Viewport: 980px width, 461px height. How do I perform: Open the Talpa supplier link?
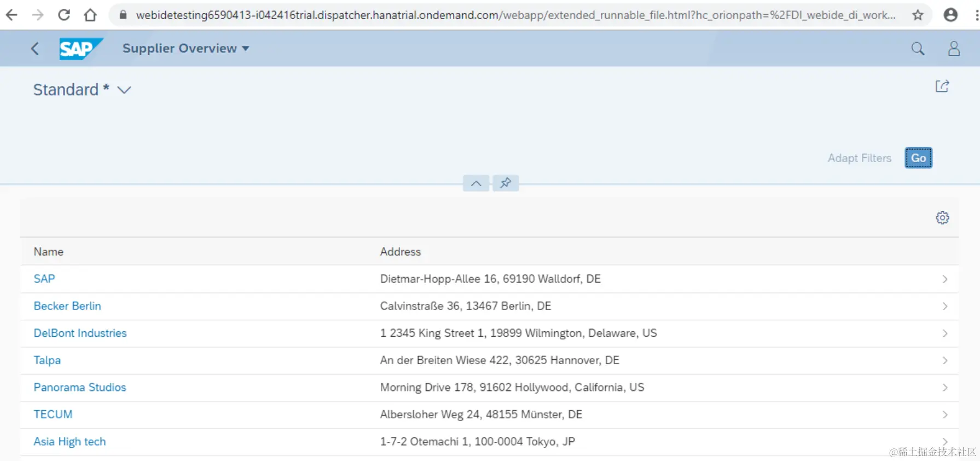(x=47, y=360)
